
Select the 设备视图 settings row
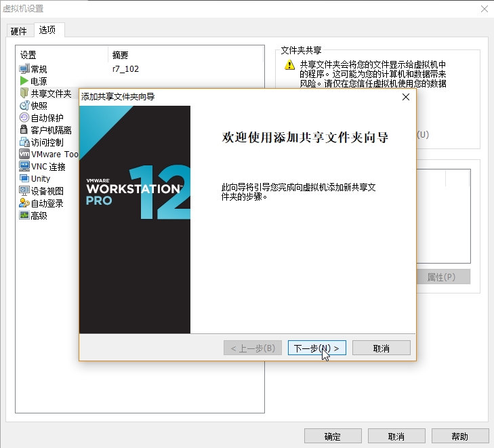[47, 191]
